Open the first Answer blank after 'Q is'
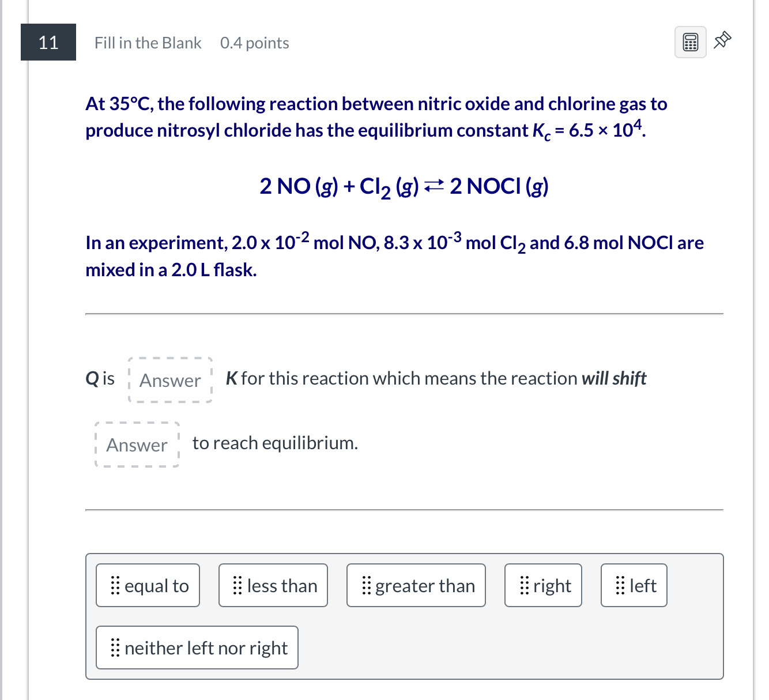 point(169,380)
